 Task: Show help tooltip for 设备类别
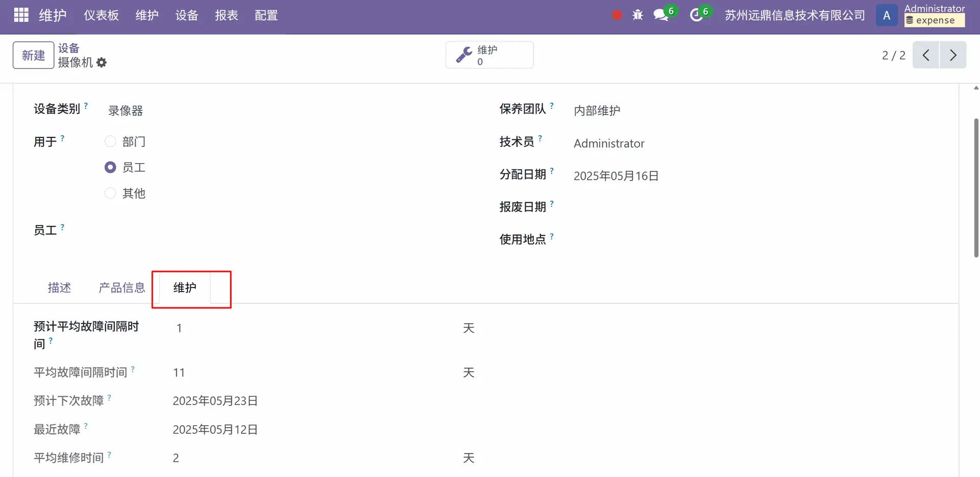point(86,105)
